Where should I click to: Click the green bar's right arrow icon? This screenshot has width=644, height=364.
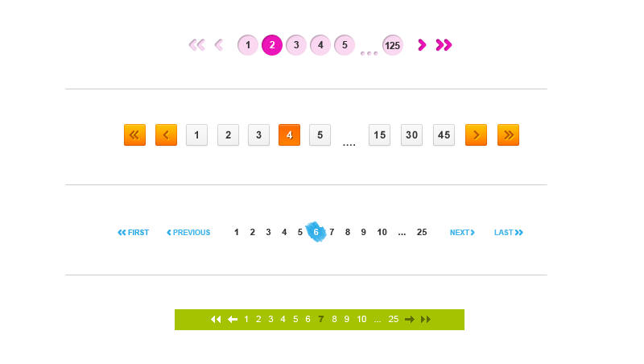[x=410, y=319]
